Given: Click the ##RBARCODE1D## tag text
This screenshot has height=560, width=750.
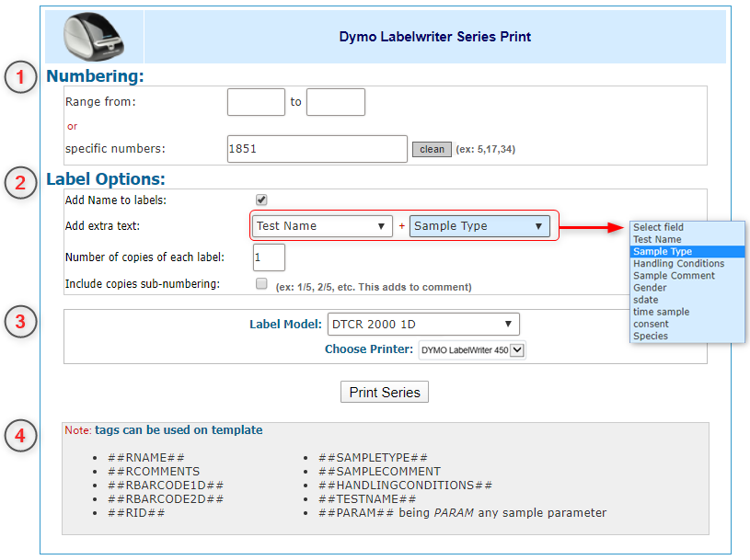Looking at the screenshot, I should pos(166,486).
